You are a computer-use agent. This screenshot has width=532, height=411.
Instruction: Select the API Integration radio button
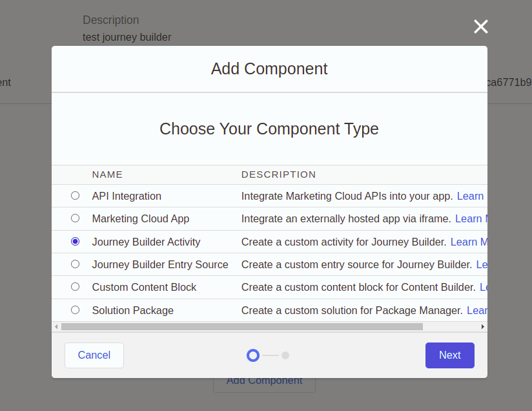coord(76,196)
